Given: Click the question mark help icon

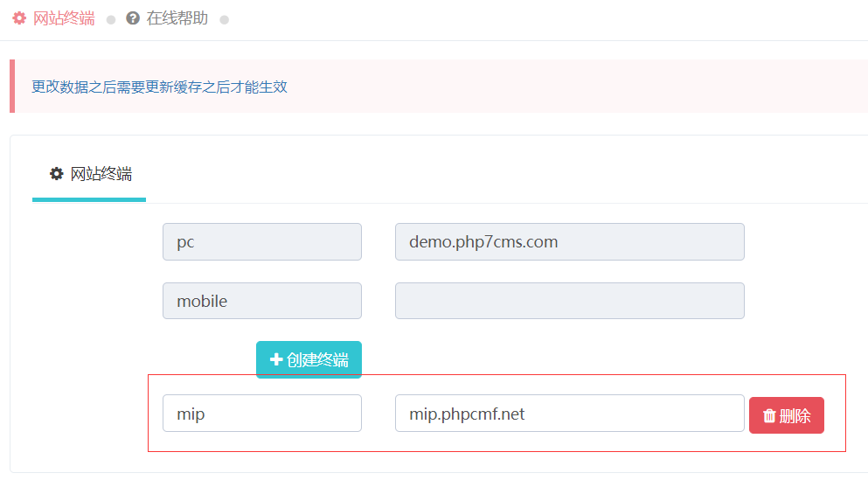Looking at the screenshot, I should click(133, 18).
